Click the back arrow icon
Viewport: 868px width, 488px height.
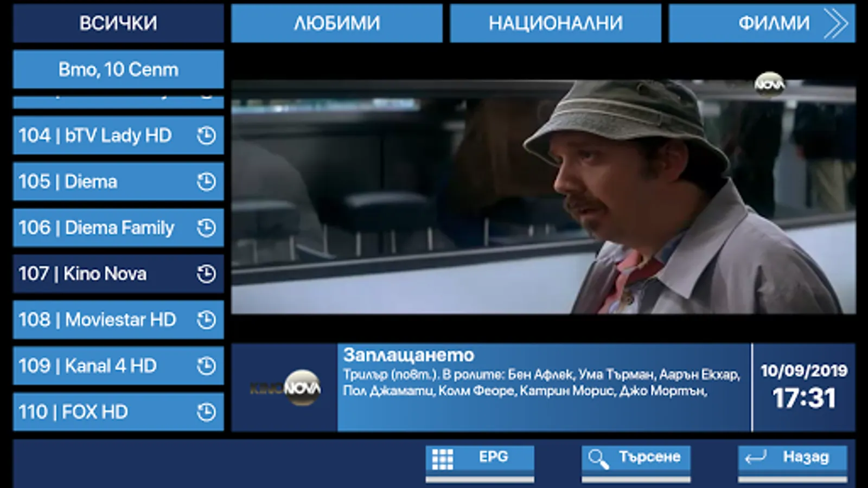pos(755,458)
